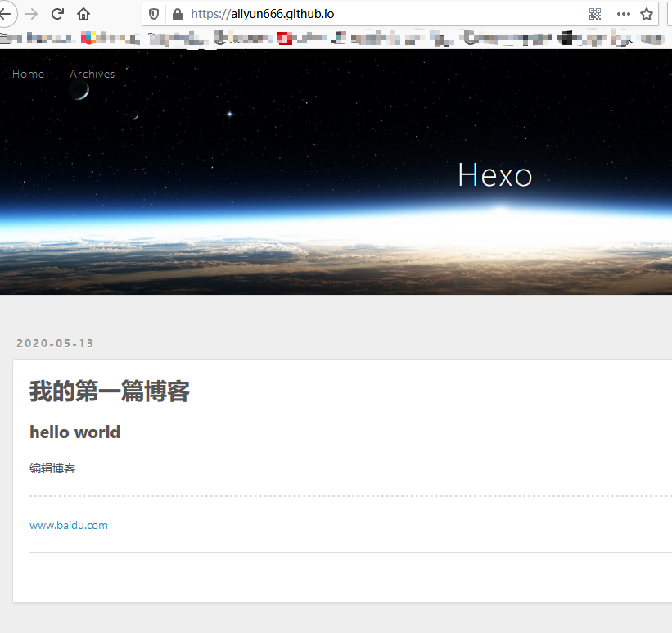This screenshot has height=633, width=672.
Task: Click the Hexo site title
Action: (495, 175)
